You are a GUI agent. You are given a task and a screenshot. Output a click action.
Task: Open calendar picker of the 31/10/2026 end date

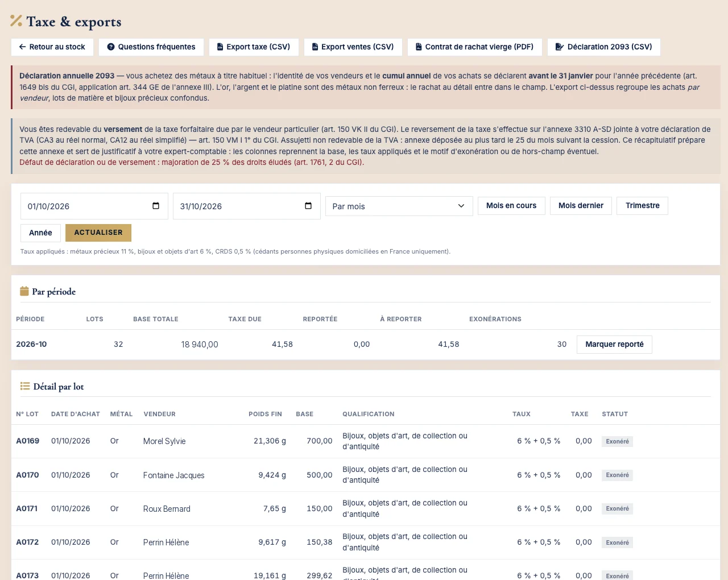(x=308, y=206)
